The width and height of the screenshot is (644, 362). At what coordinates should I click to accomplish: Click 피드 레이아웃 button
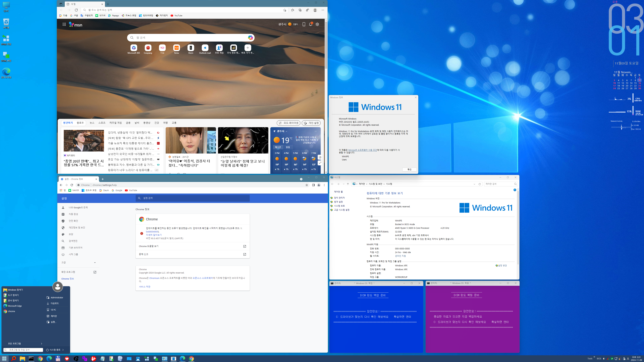click(x=288, y=123)
